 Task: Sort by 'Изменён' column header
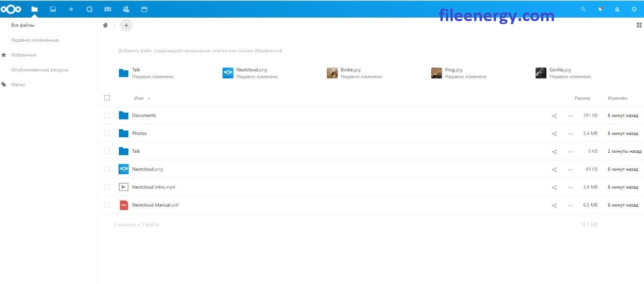tap(617, 99)
